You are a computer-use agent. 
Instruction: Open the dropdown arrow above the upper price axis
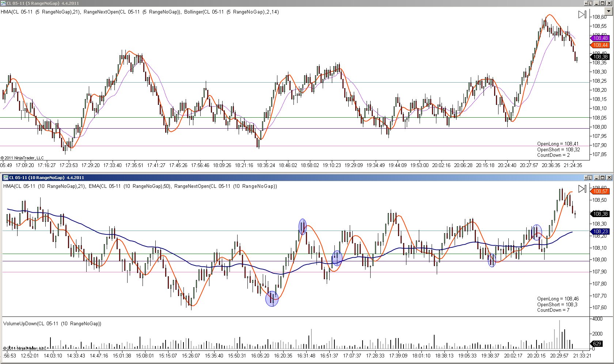[x=609, y=11]
